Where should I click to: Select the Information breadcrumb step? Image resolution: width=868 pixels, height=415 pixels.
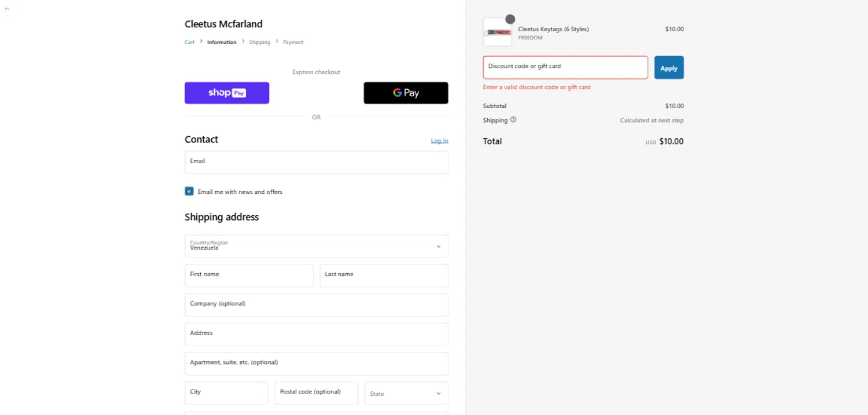(x=222, y=42)
